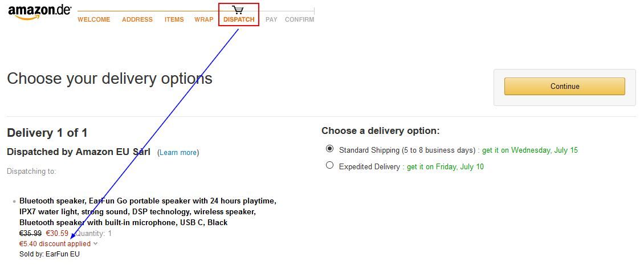644x265 pixels.
Task: Click the shopping cart icon above DISPATCH
Action: tap(238, 10)
